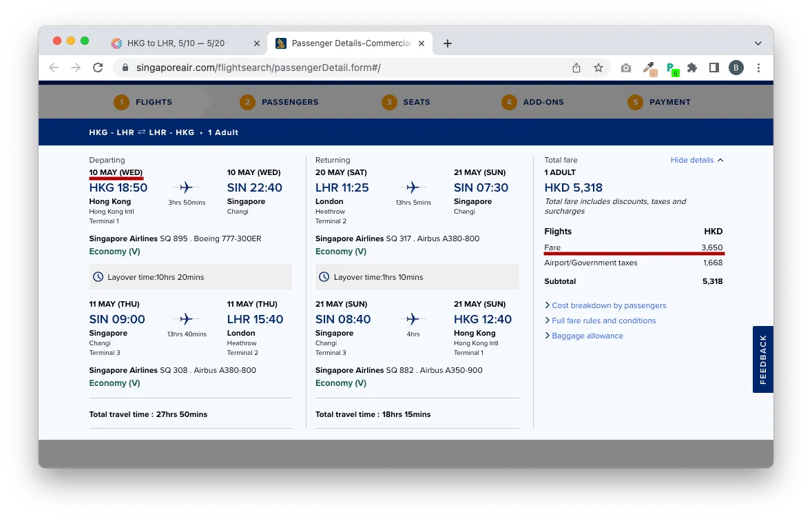Click the 1 Adult header text

(x=223, y=132)
